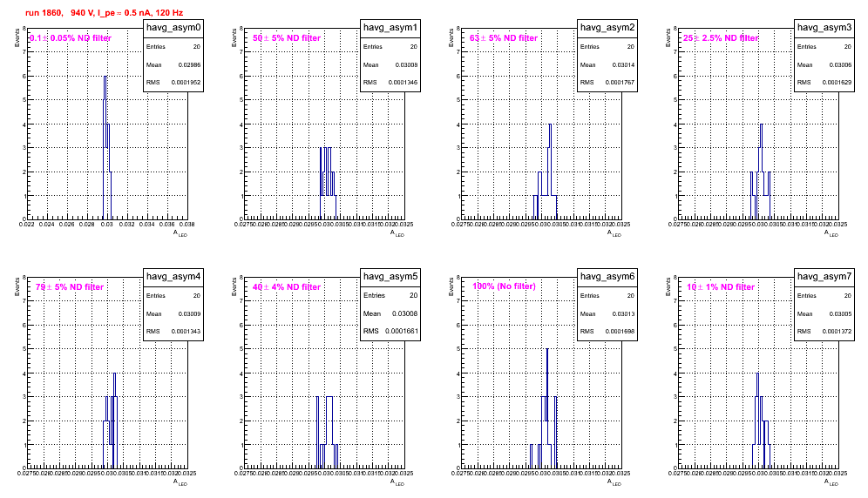Click the histogram peak in havg_asym0 plot
This screenshot has height=498, width=868.
click(105, 77)
